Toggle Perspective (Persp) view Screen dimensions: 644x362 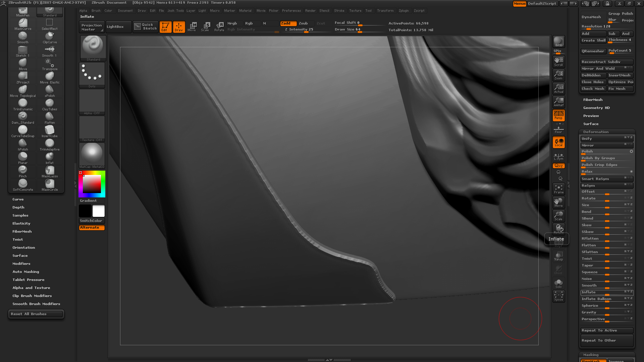558,115
